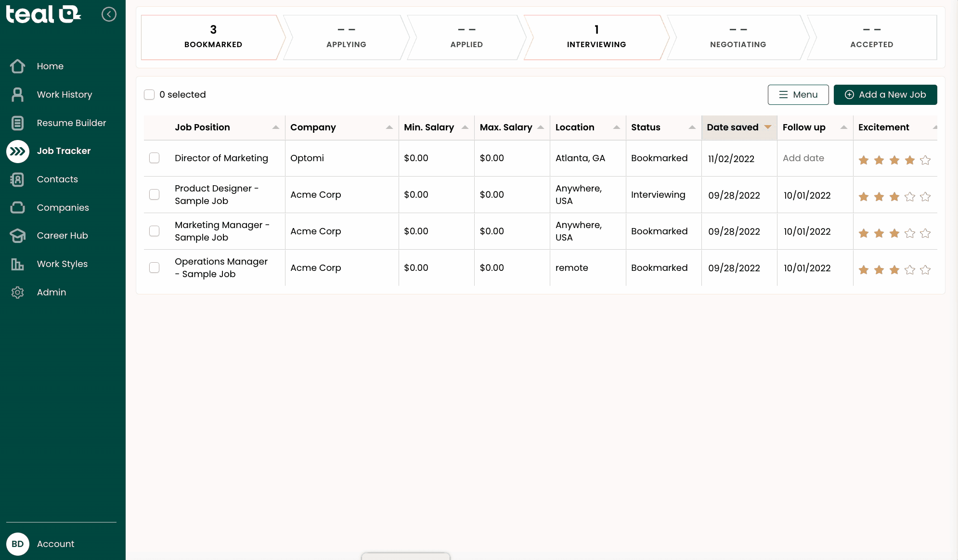958x560 pixels.
Task: Click the Companies icon in sidebar
Action: pyautogui.click(x=18, y=208)
